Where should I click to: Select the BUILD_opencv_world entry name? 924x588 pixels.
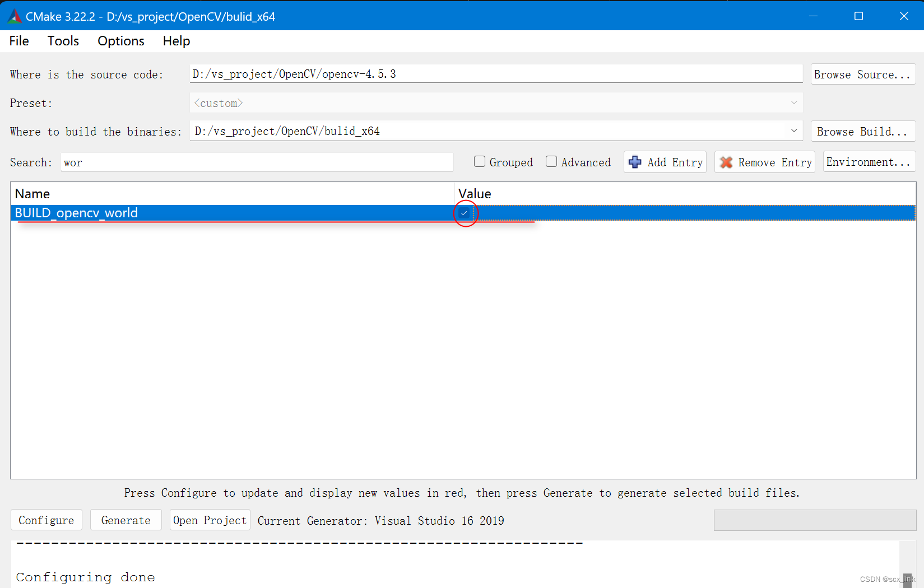tap(76, 213)
